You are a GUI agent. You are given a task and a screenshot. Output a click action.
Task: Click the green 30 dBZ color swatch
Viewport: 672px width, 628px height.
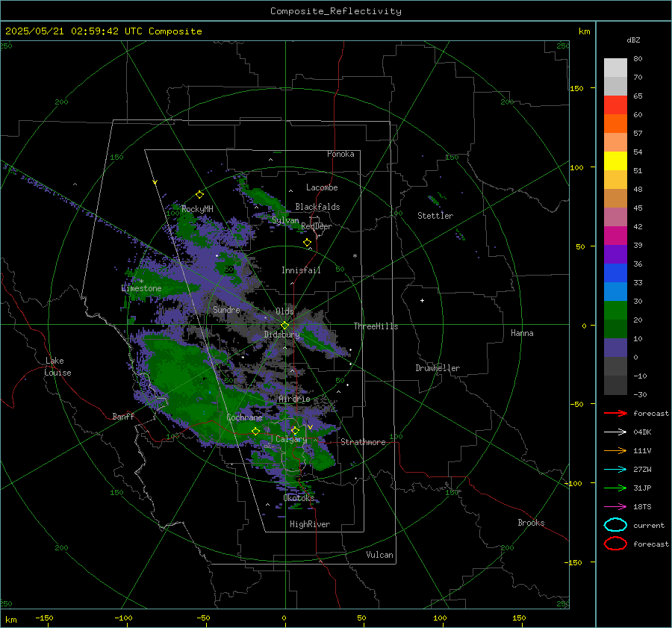615,311
